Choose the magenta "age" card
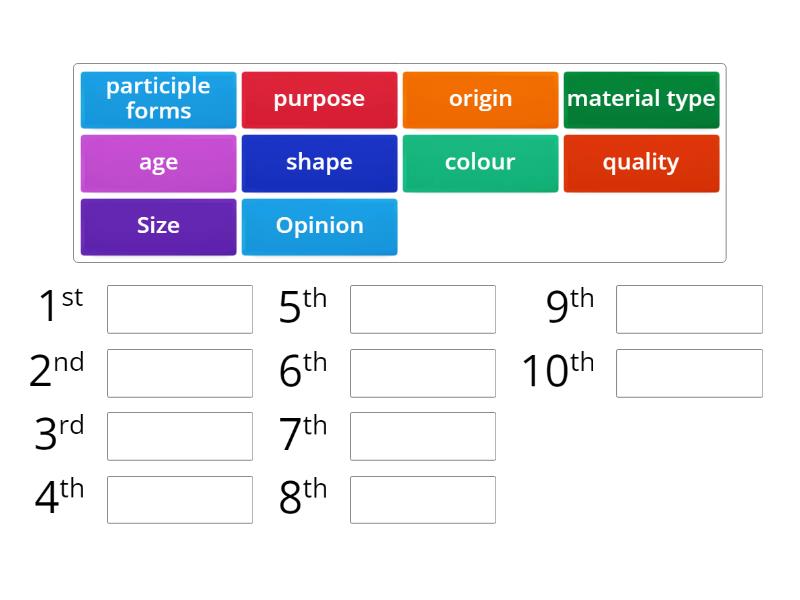This screenshot has width=800, height=600. pos(158,163)
